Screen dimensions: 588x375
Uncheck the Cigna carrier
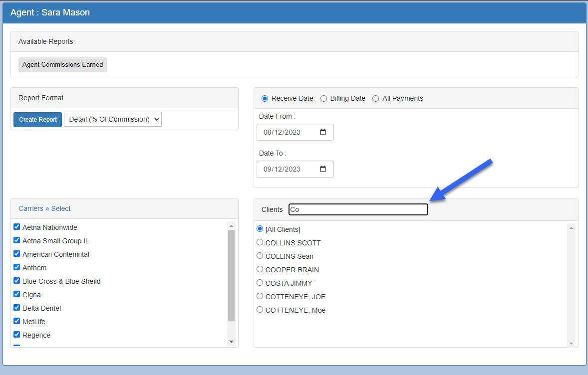16,294
